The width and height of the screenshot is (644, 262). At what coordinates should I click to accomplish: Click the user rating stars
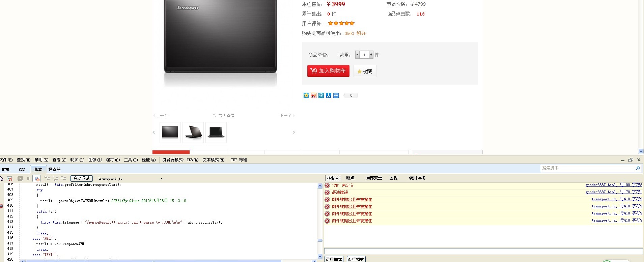point(341,23)
